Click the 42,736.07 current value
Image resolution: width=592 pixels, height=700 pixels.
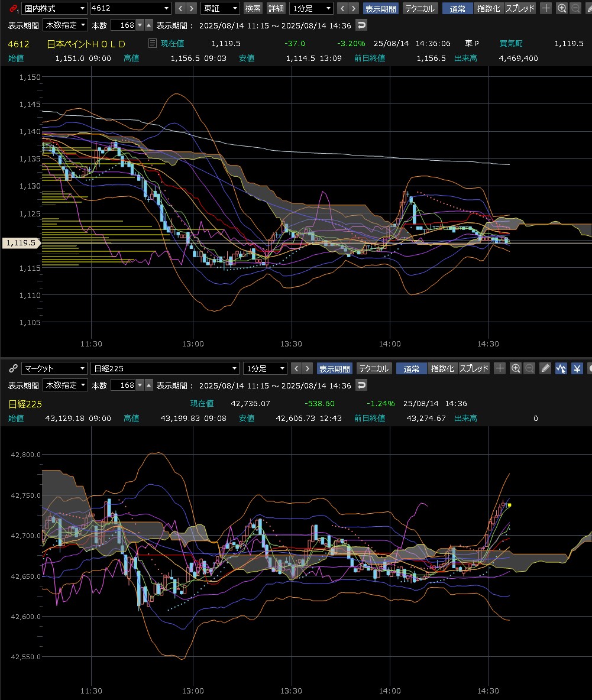click(x=251, y=404)
